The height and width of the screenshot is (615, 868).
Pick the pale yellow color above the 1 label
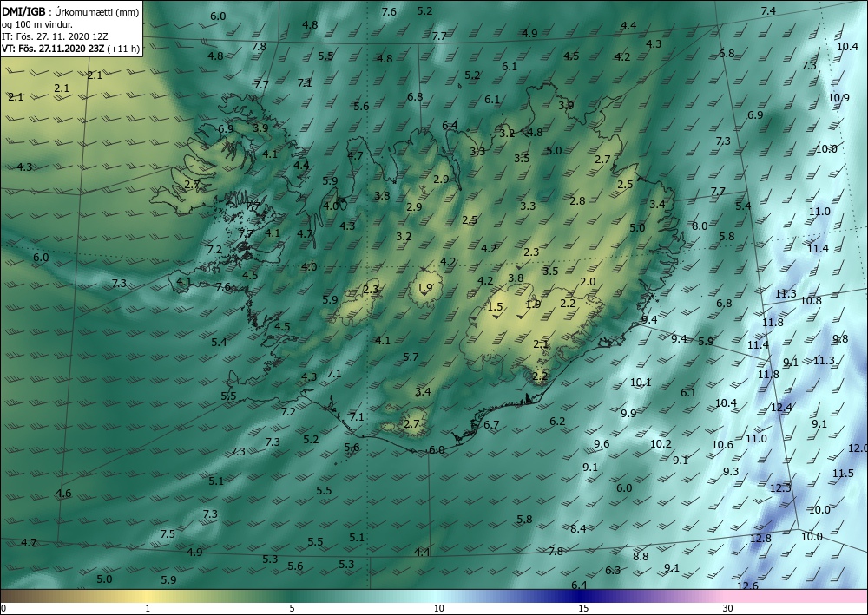tap(148, 596)
